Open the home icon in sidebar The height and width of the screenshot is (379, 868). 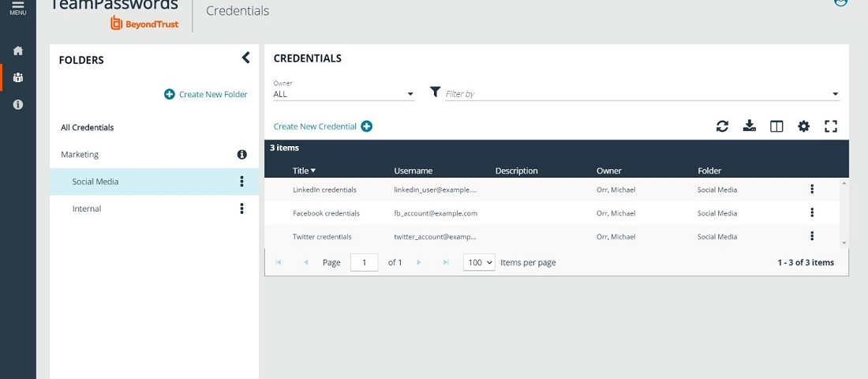(x=18, y=51)
